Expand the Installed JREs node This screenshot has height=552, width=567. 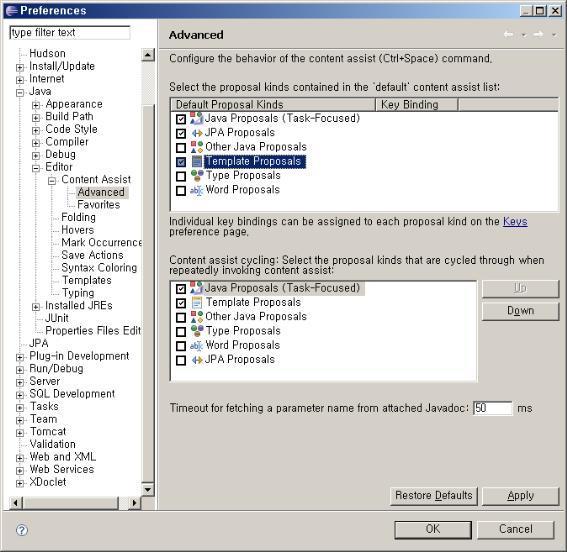[36, 307]
